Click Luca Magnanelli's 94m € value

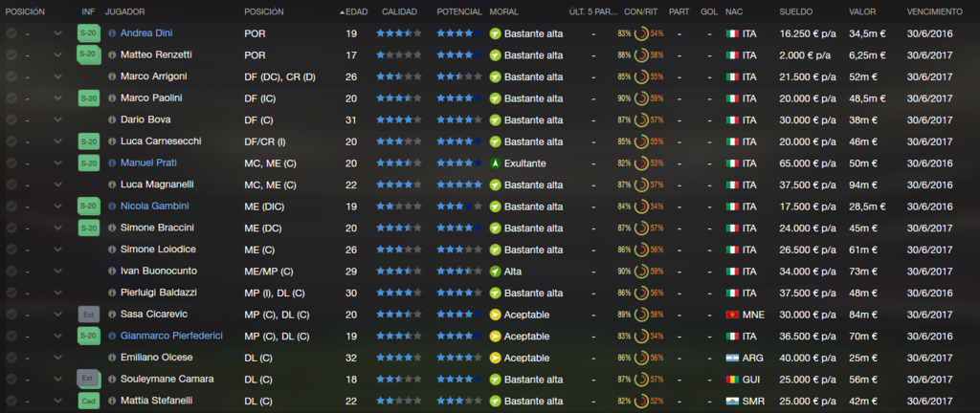[x=863, y=185]
